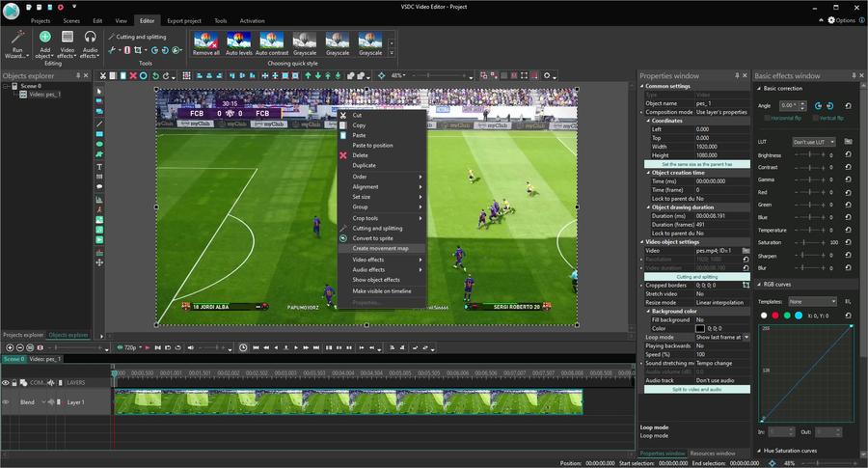The image size is (868, 468).
Task: Select the green RGB curve channel dot
Action: click(x=787, y=316)
